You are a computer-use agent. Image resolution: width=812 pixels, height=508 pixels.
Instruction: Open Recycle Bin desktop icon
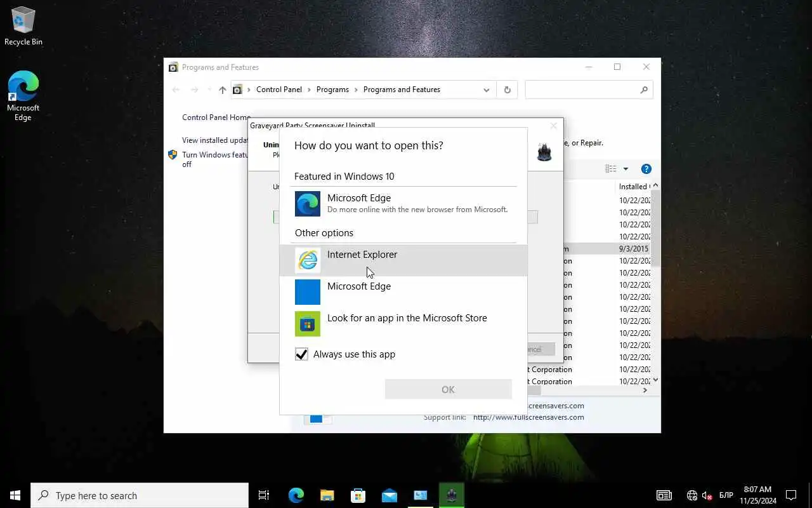click(x=23, y=26)
